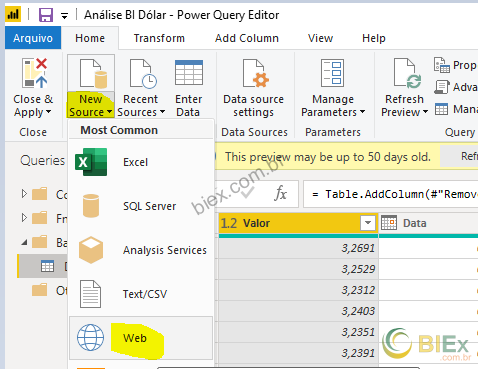Click the Web globe icon
478x369 pixels.
[90, 338]
